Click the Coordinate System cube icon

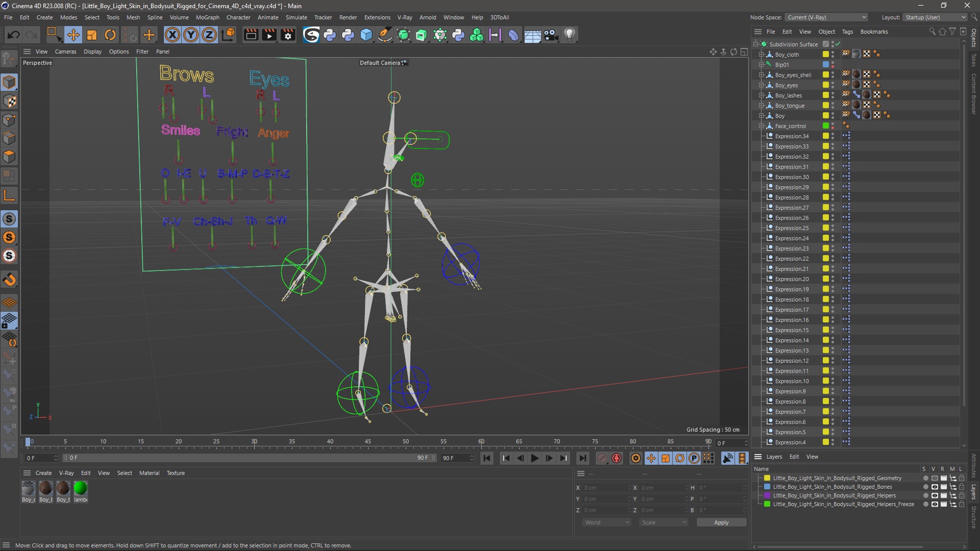click(229, 35)
